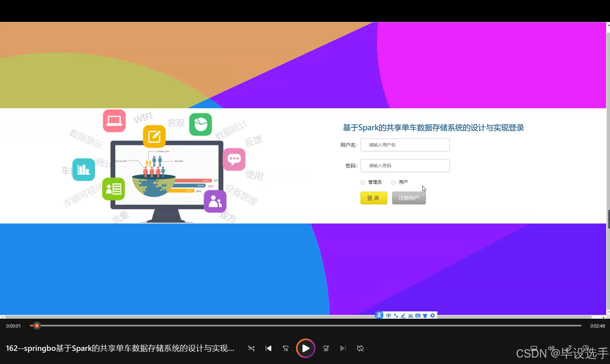Open the IME soft keyboard
This screenshot has width=610, height=364.
418,316
